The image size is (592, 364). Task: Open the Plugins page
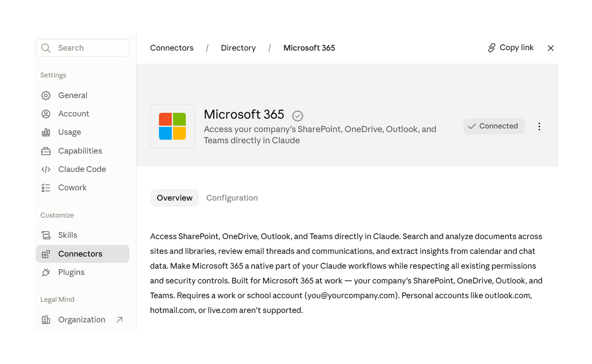[x=82, y=272]
